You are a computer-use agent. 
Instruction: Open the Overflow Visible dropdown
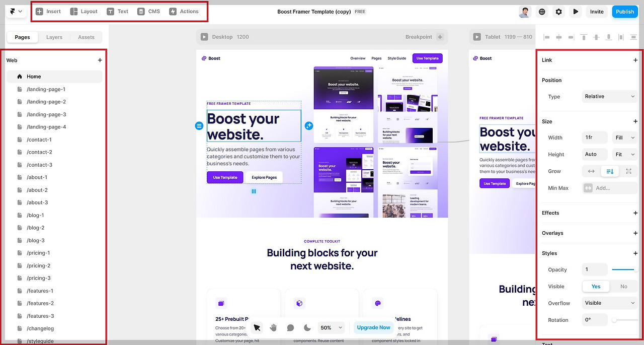(610, 303)
